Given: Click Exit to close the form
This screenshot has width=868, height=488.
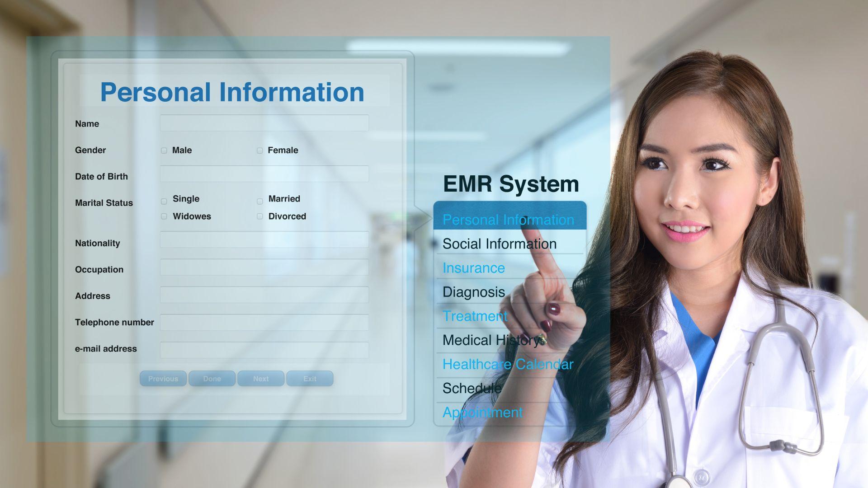Looking at the screenshot, I should [x=309, y=378].
